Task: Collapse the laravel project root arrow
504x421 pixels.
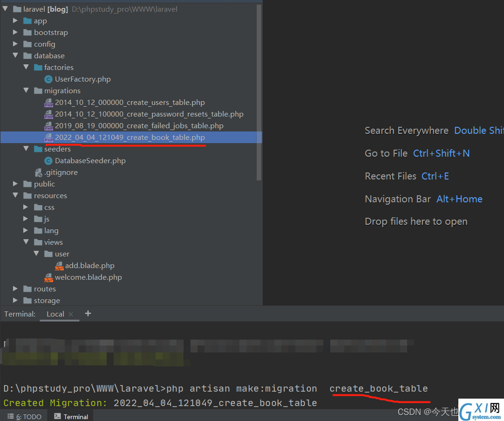Action: (5, 9)
